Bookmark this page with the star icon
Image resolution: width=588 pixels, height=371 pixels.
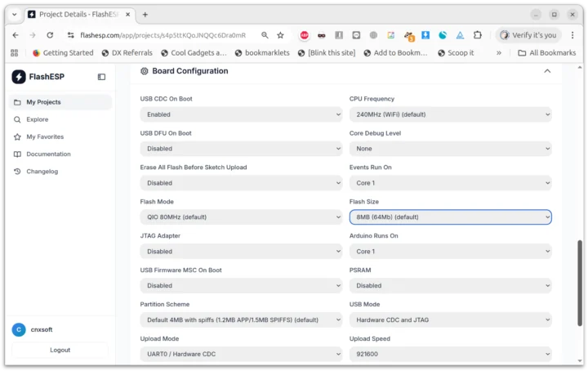tap(280, 35)
